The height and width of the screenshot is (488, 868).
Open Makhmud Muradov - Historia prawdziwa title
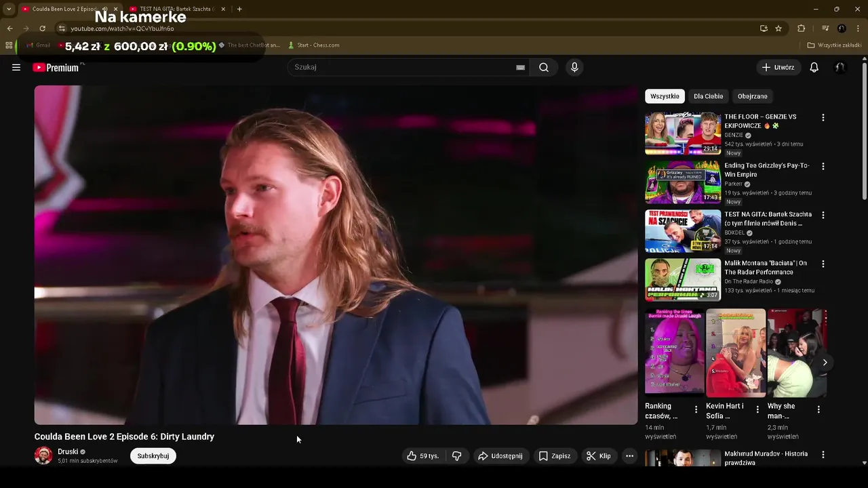[766, 458]
